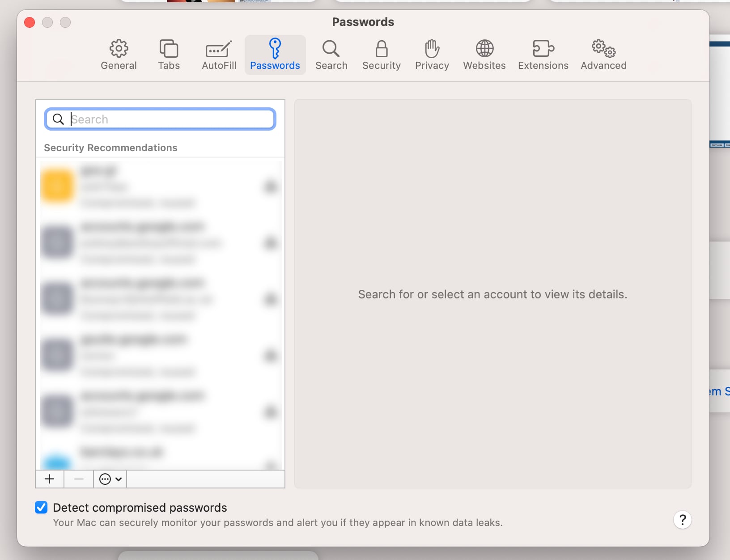Viewport: 730px width, 560px height.
Task: Click the magnifier icon in search field
Action: tap(58, 119)
